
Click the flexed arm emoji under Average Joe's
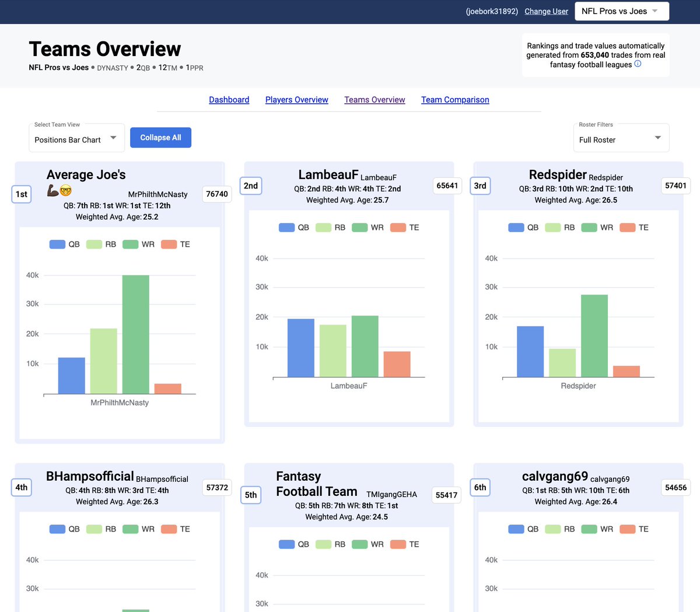(52, 191)
